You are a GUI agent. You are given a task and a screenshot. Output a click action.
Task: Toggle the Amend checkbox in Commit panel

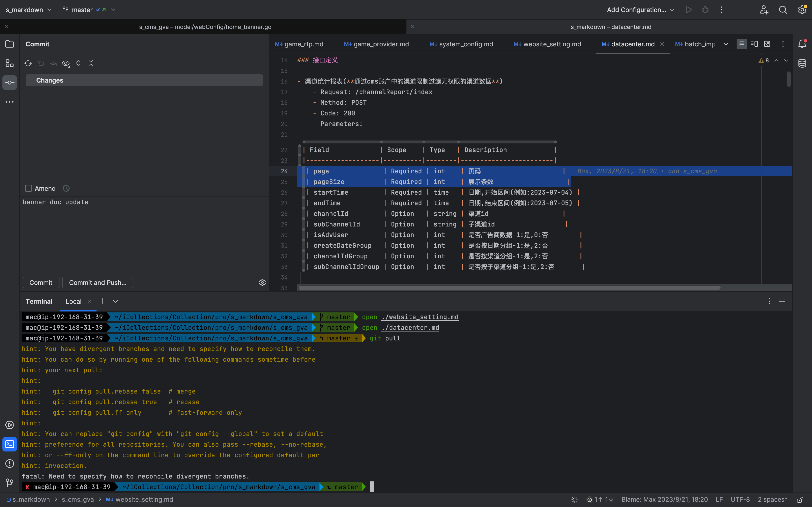point(28,188)
